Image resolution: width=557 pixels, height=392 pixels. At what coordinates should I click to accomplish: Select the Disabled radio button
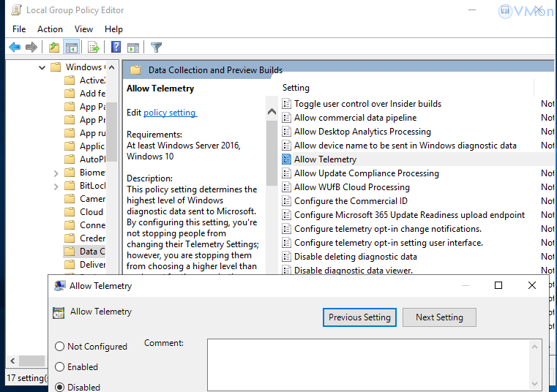point(60,387)
